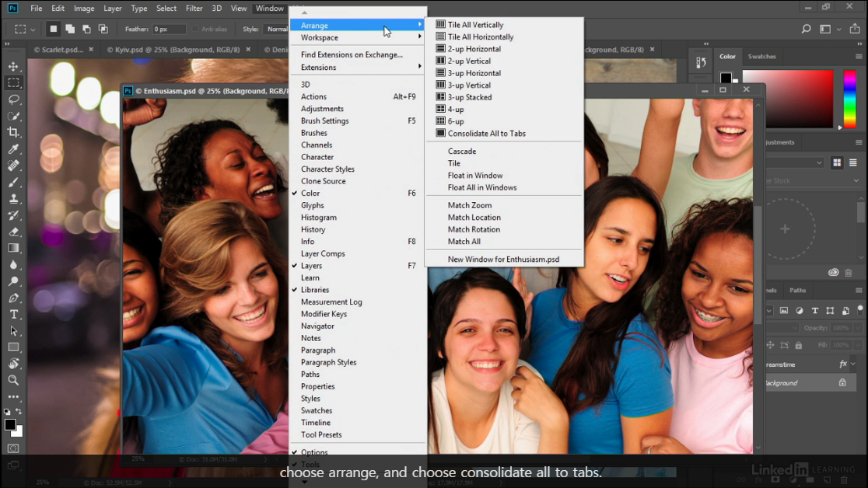868x488 pixels.
Task: Toggle Options bar in Window menu
Action: tap(358, 452)
